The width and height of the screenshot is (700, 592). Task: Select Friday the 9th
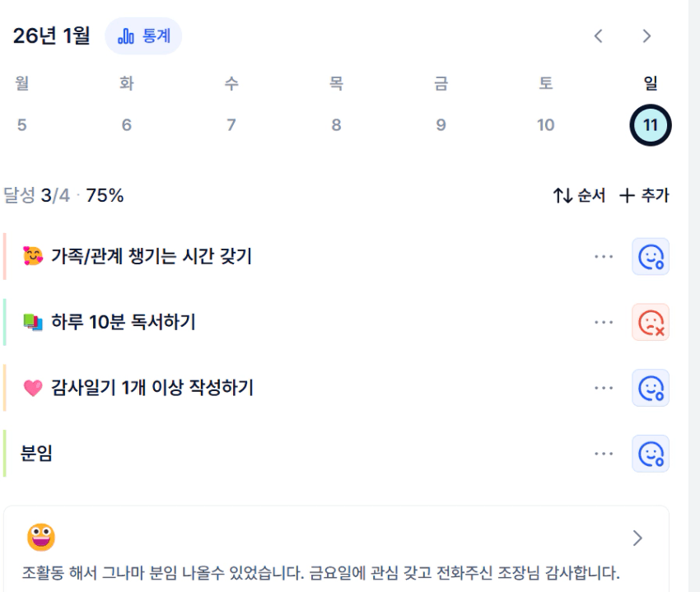(x=441, y=125)
